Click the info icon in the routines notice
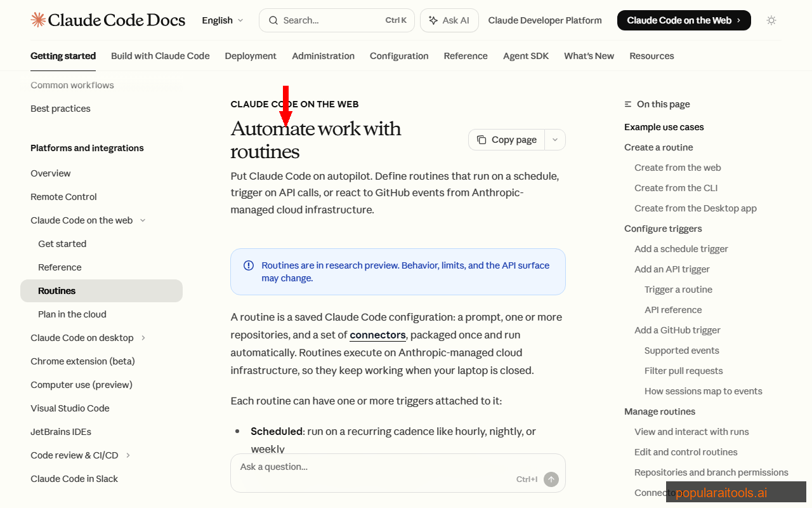The height and width of the screenshot is (508, 812). pyautogui.click(x=248, y=265)
